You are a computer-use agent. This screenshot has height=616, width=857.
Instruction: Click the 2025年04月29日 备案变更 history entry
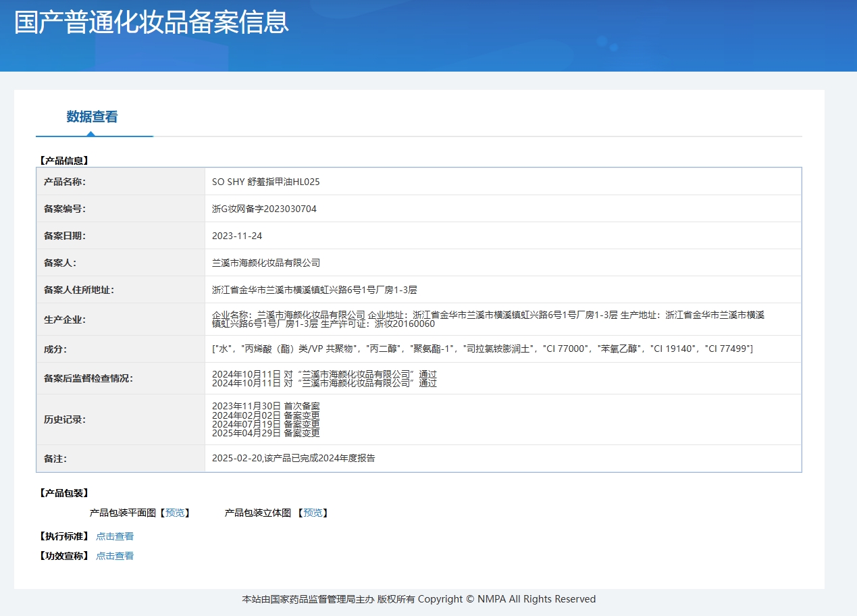coord(265,433)
